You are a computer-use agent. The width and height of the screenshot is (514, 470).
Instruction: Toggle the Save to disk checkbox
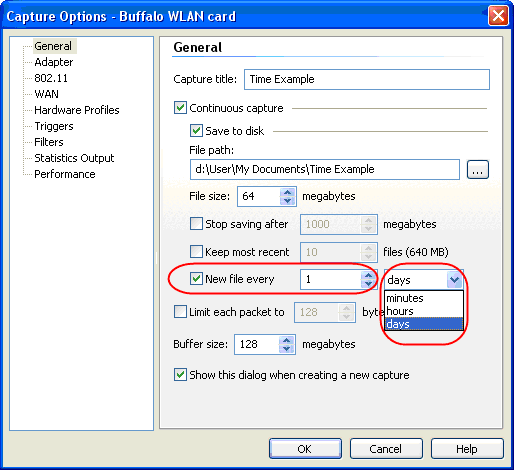click(x=196, y=131)
